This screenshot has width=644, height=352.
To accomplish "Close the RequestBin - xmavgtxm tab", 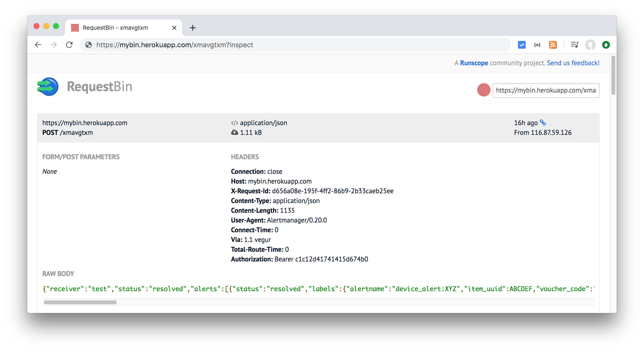I will click(174, 28).
